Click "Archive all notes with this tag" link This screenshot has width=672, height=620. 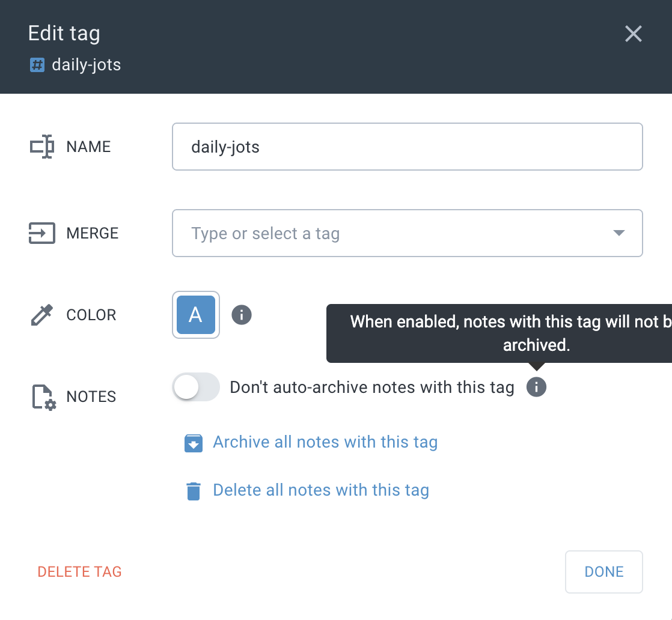pyautogui.click(x=325, y=442)
